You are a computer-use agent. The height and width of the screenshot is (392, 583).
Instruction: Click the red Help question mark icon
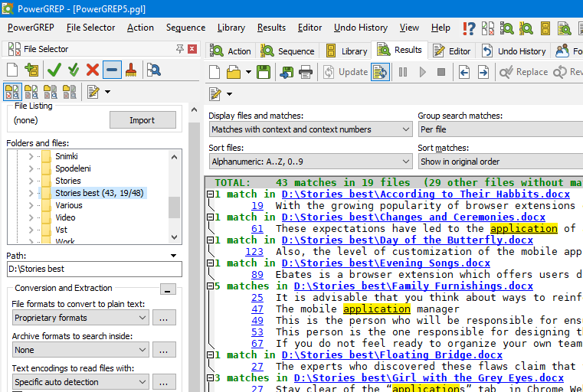tap(469, 28)
